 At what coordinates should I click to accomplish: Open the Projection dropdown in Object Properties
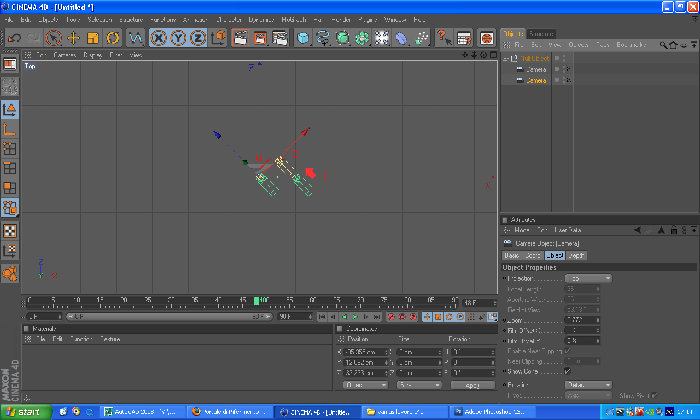(x=588, y=279)
